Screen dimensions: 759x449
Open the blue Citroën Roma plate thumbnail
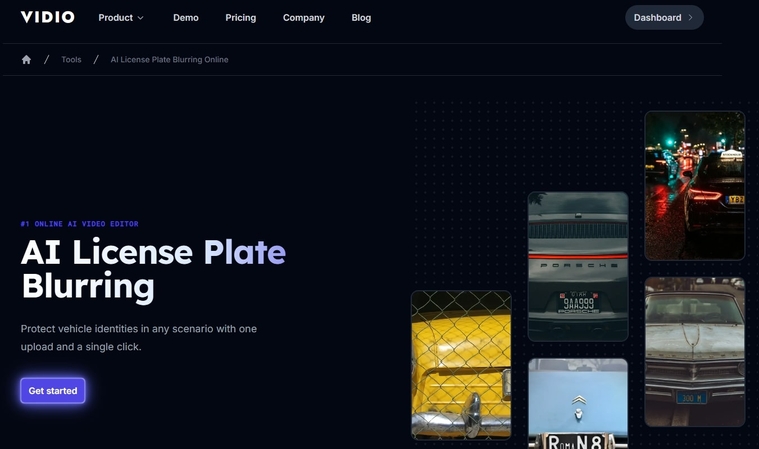pyautogui.click(x=578, y=404)
